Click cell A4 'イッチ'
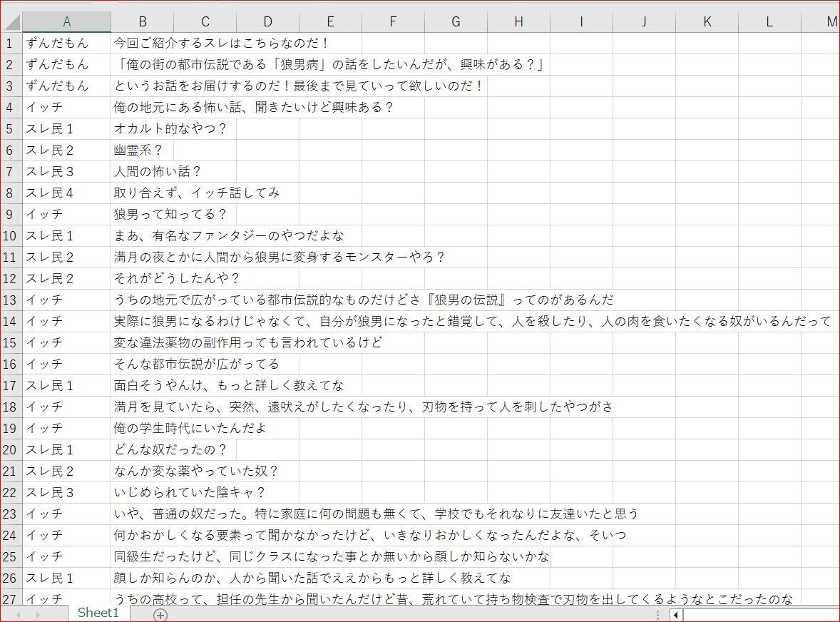Image resolution: width=840 pixels, height=622 pixels. (66, 107)
